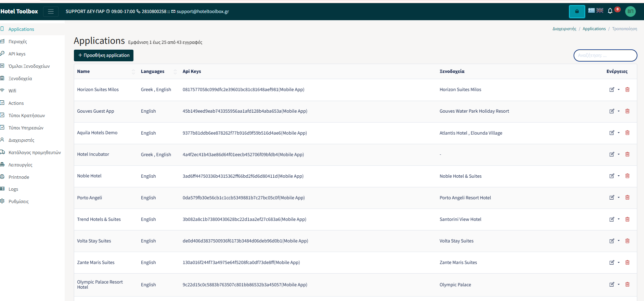Click the teal print button in header
The image size is (644, 301).
point(577,11)
